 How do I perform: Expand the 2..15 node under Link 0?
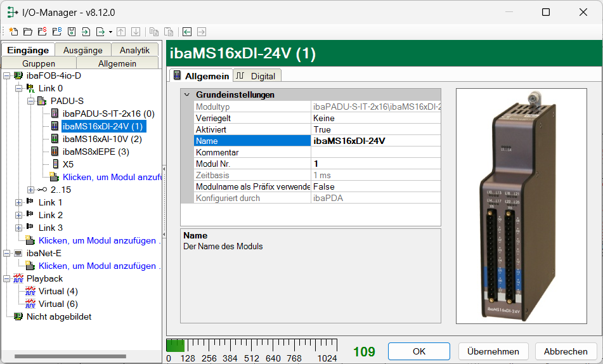(x=31, y=190)
